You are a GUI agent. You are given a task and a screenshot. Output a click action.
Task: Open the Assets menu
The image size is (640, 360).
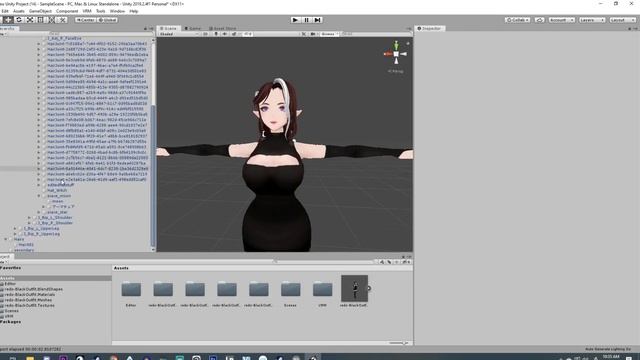[19, 11]
